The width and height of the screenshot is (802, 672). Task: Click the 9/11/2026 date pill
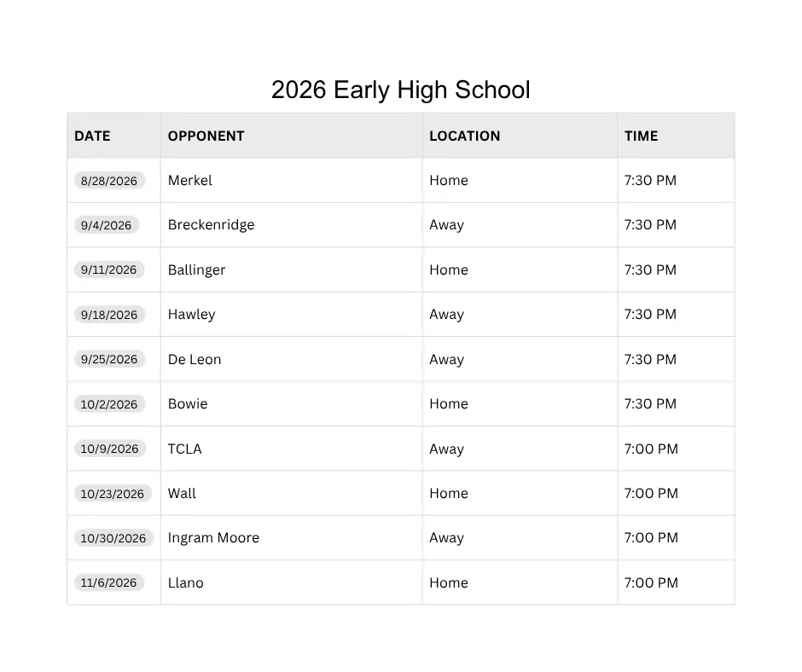click(109, 270)
